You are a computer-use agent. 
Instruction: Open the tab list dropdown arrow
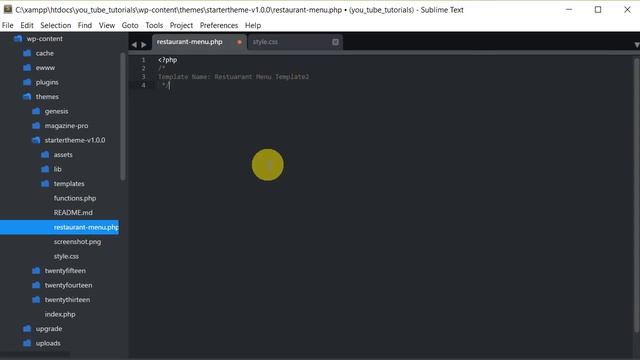(636, 44)
